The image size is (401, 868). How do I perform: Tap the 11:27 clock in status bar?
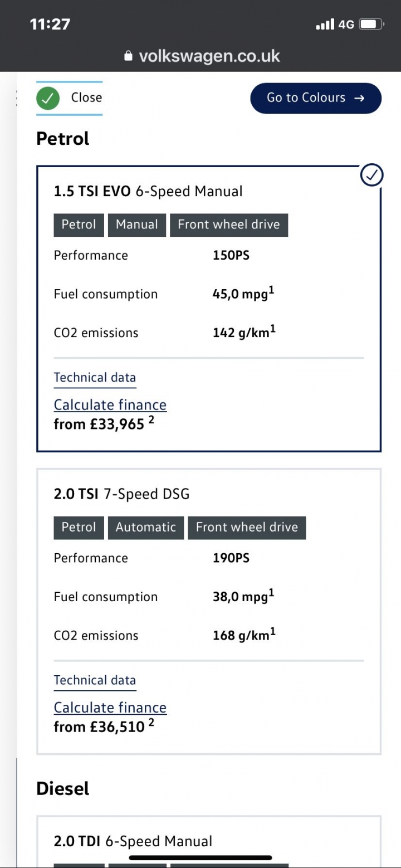click(50, 25)
